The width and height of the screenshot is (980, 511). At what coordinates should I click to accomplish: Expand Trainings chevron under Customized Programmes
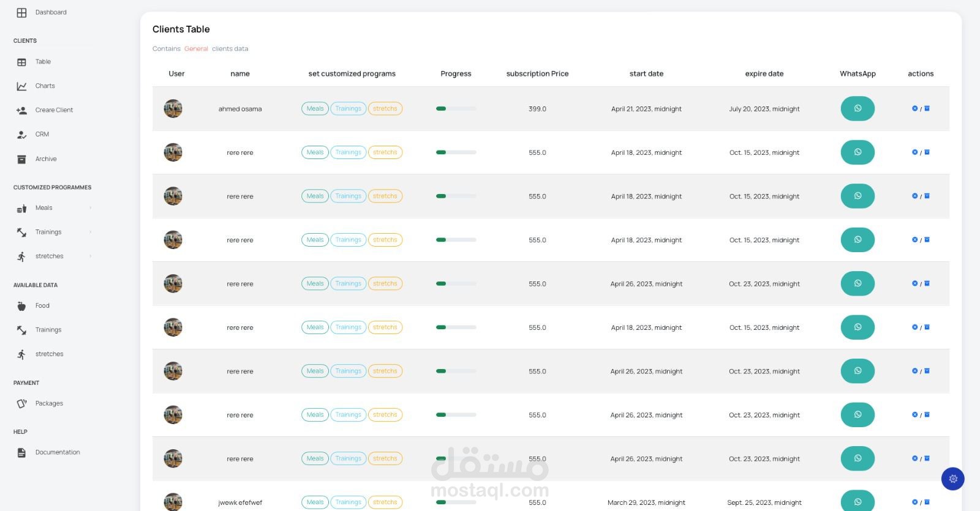[x=91, y=232]
